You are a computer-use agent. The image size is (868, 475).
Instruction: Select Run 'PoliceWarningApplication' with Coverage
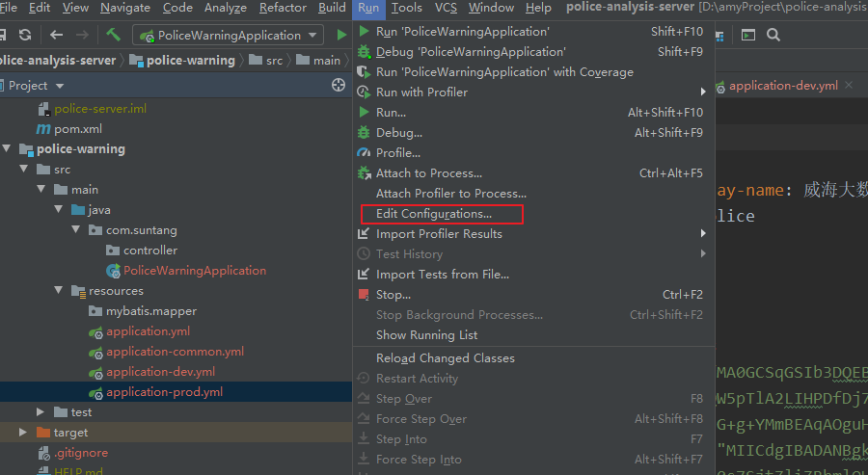tap(532, 72)
